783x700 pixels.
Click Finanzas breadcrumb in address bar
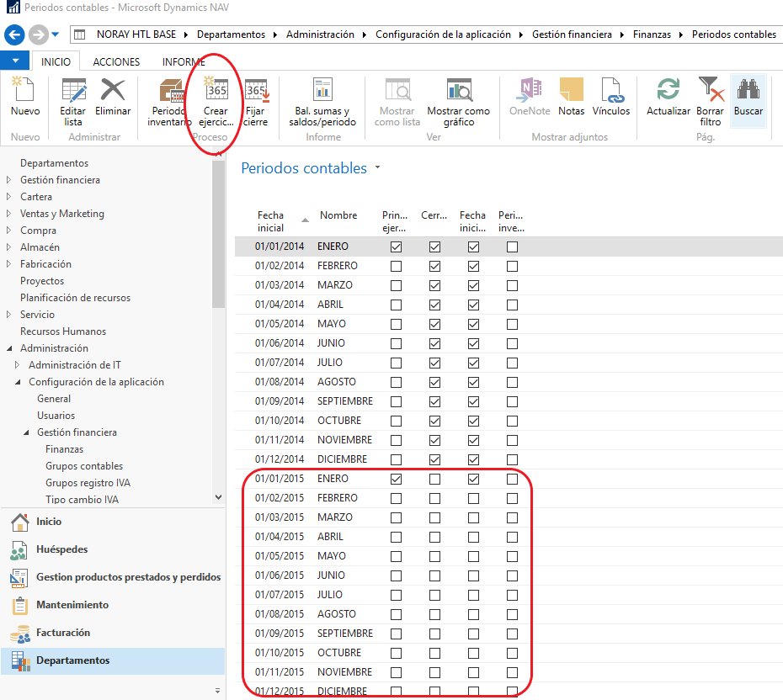(x=652, y=34)
